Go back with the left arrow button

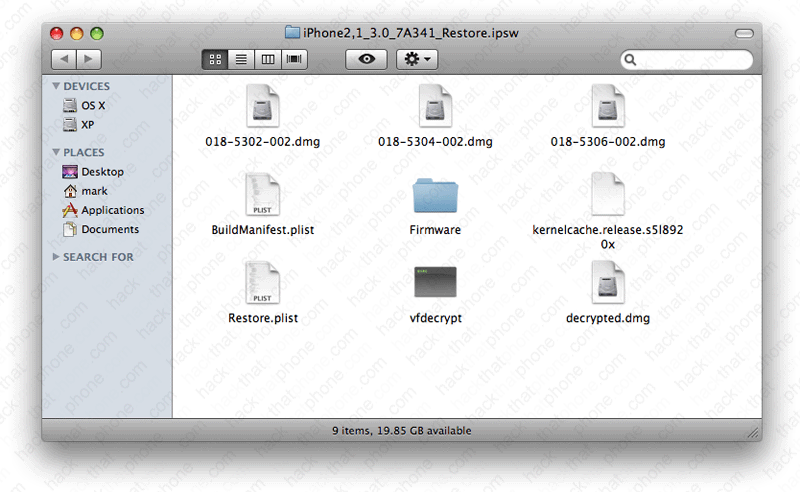63,60
